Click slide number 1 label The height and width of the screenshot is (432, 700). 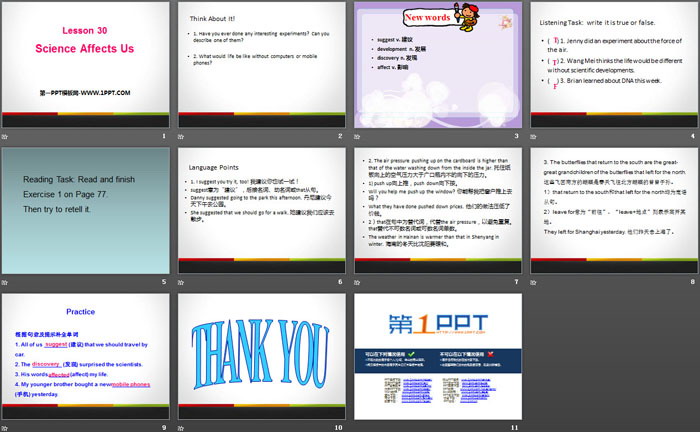164,136
